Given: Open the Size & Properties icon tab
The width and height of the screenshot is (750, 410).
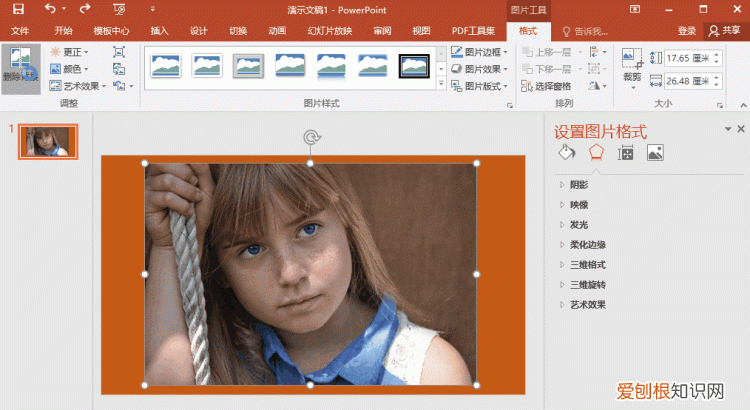Looking at the screenshot, I should [x=626, y=153].
